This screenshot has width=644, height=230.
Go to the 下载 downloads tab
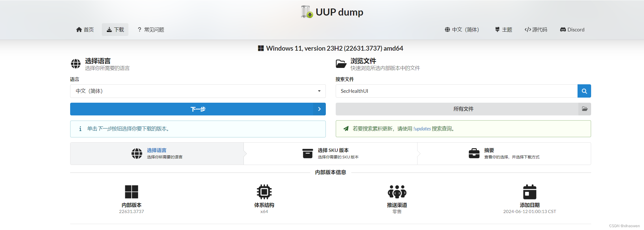tap(115, 30)
